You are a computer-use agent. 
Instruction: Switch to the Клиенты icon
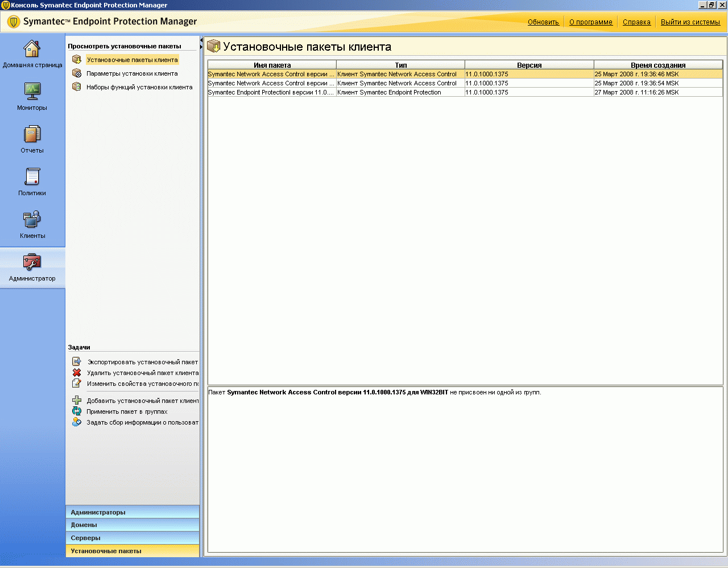(x=32, y=219)
